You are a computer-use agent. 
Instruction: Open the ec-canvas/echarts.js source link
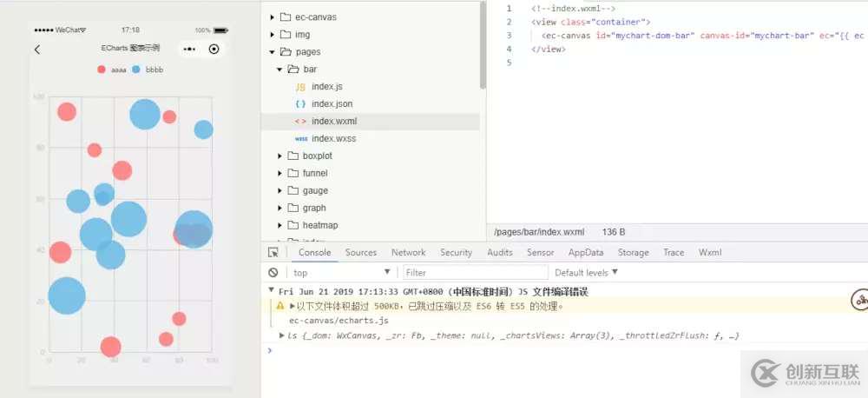[x=339, y=321]
